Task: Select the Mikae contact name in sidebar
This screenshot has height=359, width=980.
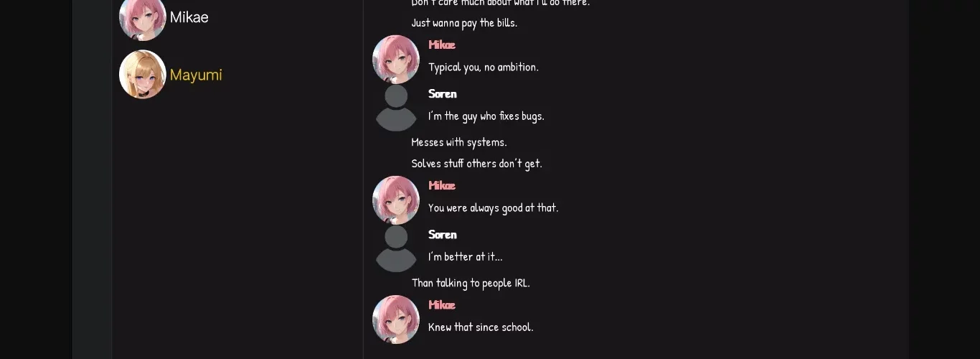Action: tap(189, 17)
